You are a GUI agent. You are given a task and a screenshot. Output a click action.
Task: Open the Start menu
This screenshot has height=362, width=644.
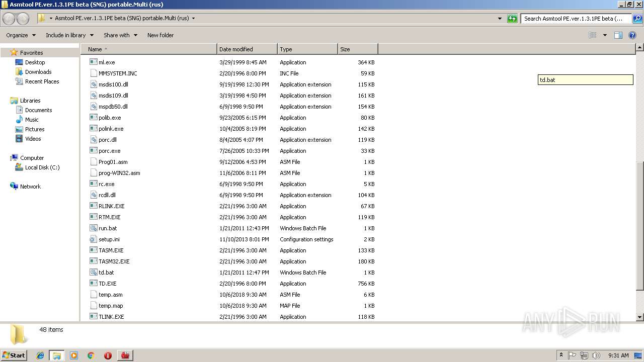tap(14, 355)
